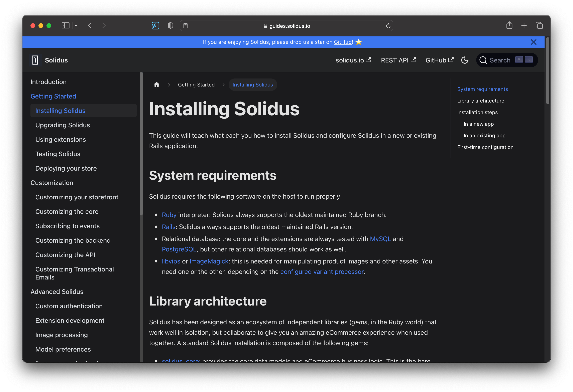This screenshot has height=392, width=573.
Task: Dismiss the GitHub star banner
Action: tap(534, 42)
